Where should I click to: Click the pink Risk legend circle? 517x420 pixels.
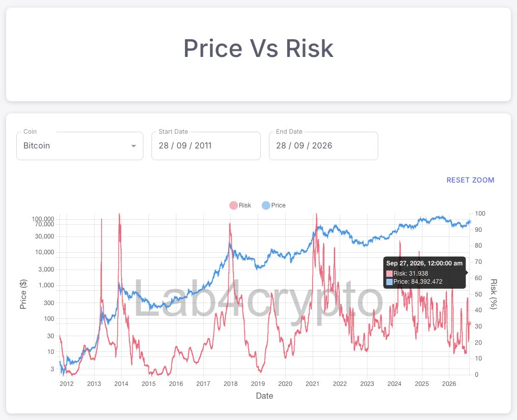coord(233,205)
